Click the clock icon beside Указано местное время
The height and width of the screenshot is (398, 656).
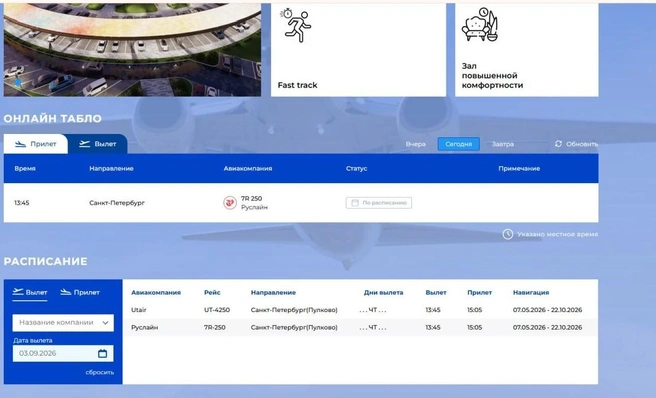click(x=507, y=234)
